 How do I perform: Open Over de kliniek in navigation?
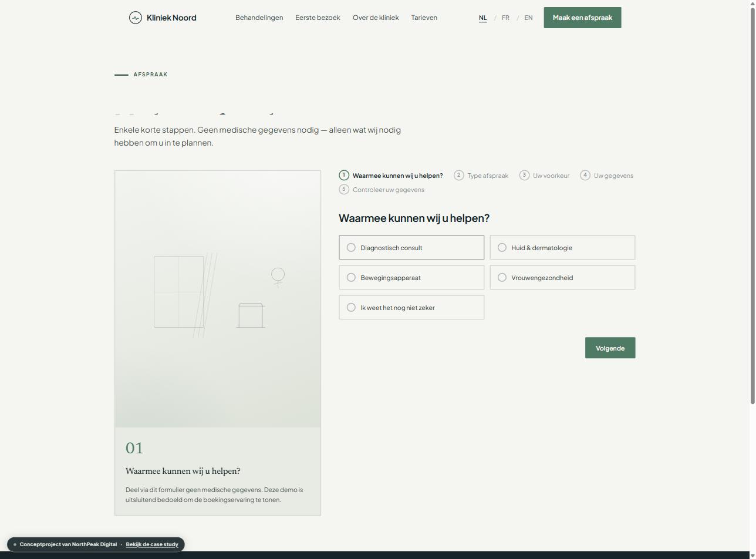pos(376,18)
